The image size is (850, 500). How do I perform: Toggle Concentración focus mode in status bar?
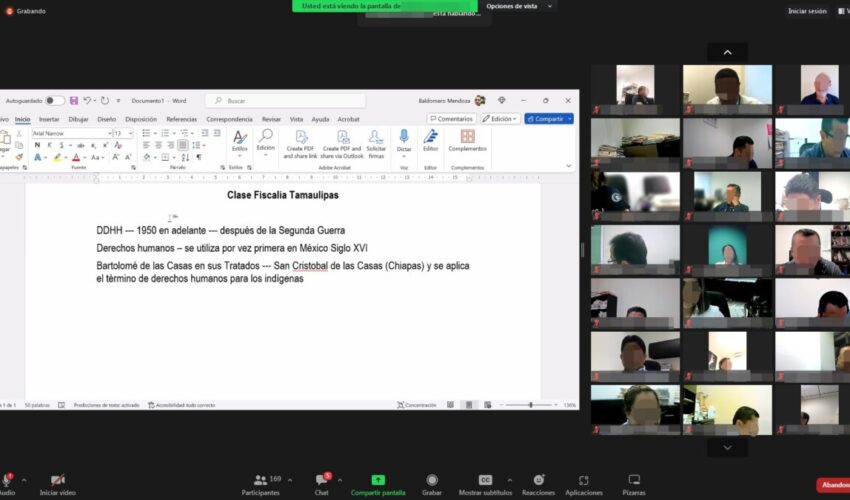416,405
